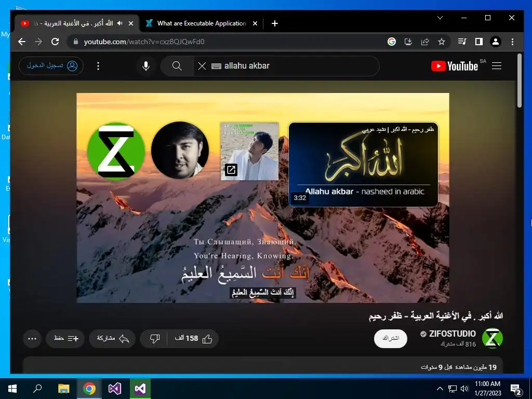532x399 pixels.
Task: Open File Explorer from taskbar
Action: click(x=63, y=389)
